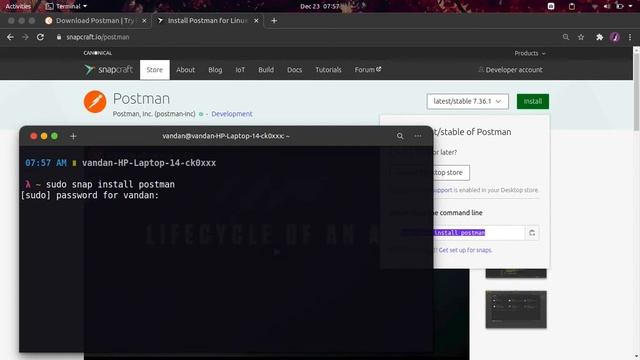Go forward in browser history
Image resolution: width=640 pixels, height=360 pixels.
(25, 37)
